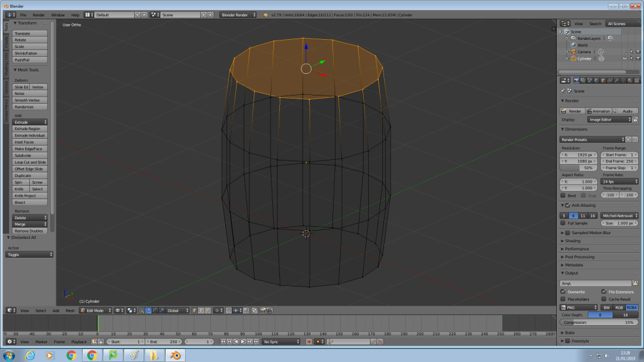The image size is (644, 362).
Task: Open the Edit Mode dropdown
Action: click(95, 310)
